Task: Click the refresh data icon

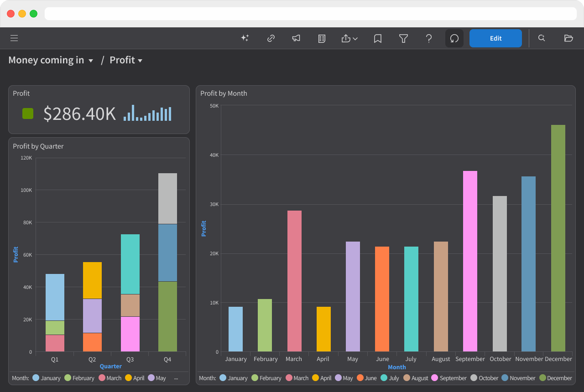Action: (x=454, y=38)
